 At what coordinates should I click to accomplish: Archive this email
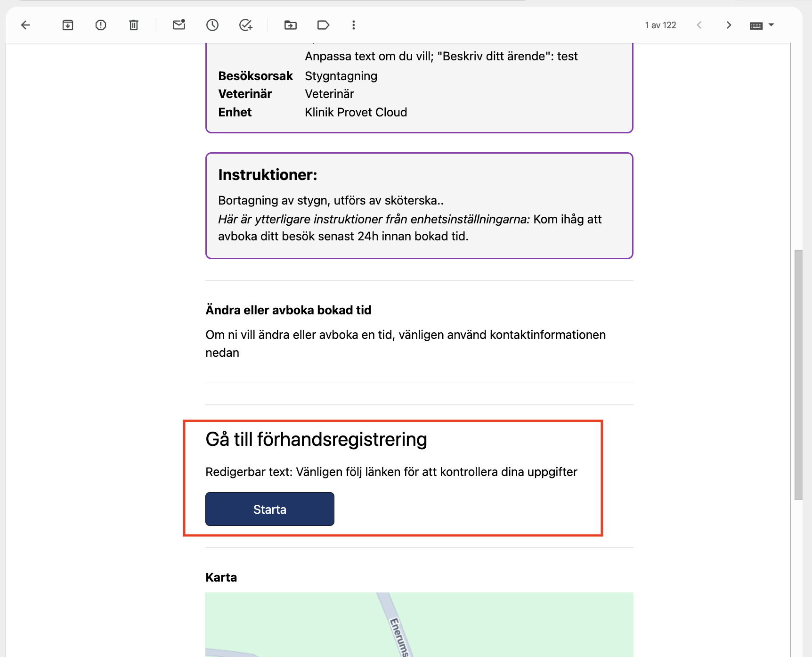click(68, 25)
